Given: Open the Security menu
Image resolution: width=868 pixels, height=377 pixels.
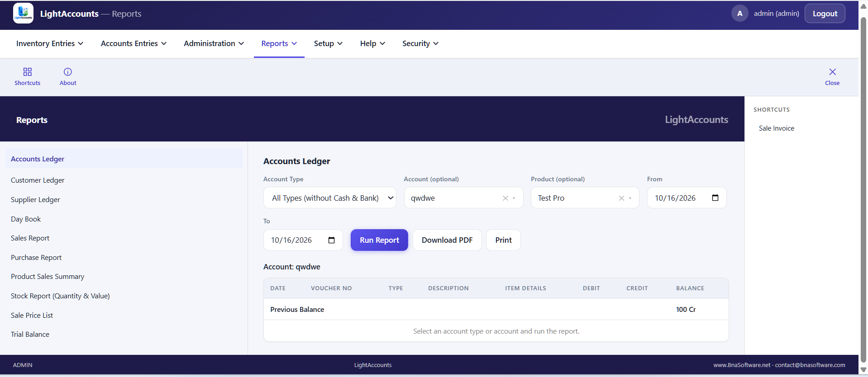Looking at the screenshot, I should [420, 43].
